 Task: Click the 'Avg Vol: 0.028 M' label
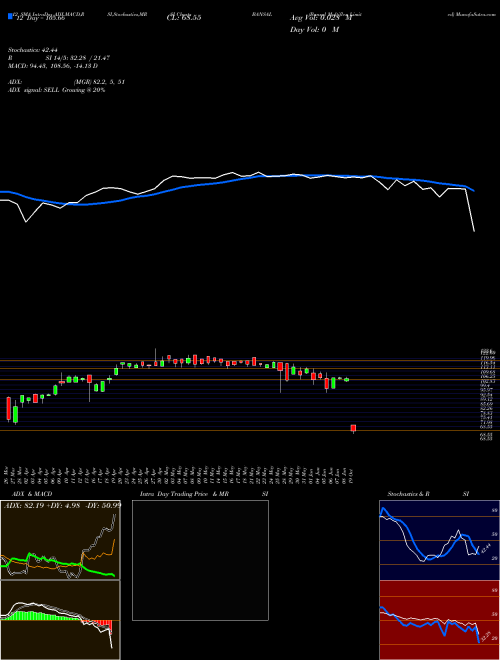point(321,18)
